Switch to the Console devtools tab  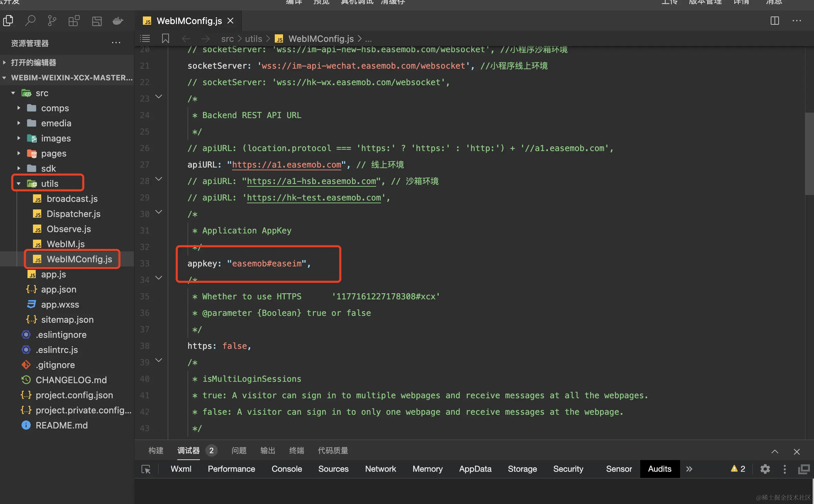tap(287, 469)
